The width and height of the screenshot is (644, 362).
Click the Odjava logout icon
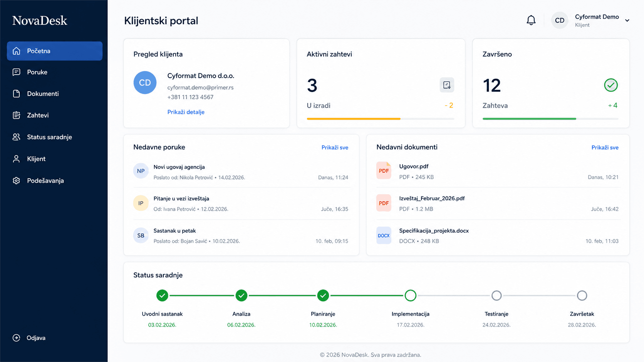[x=16, y=338]
